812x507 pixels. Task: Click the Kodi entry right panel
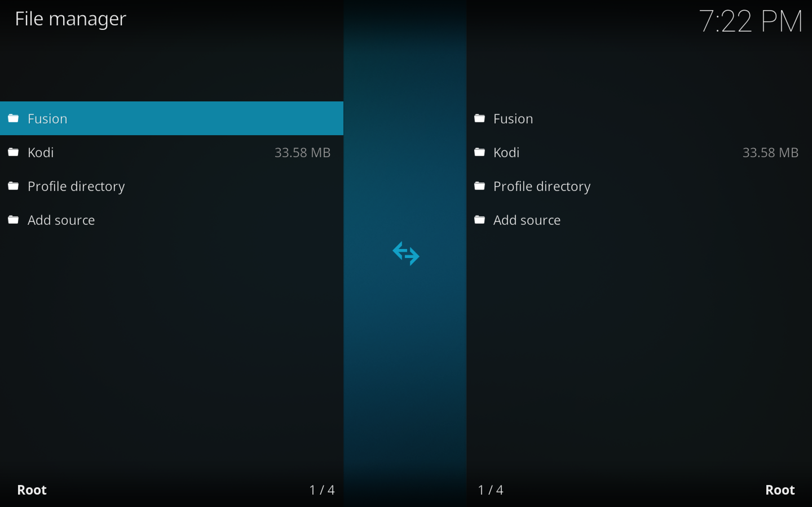639,152
